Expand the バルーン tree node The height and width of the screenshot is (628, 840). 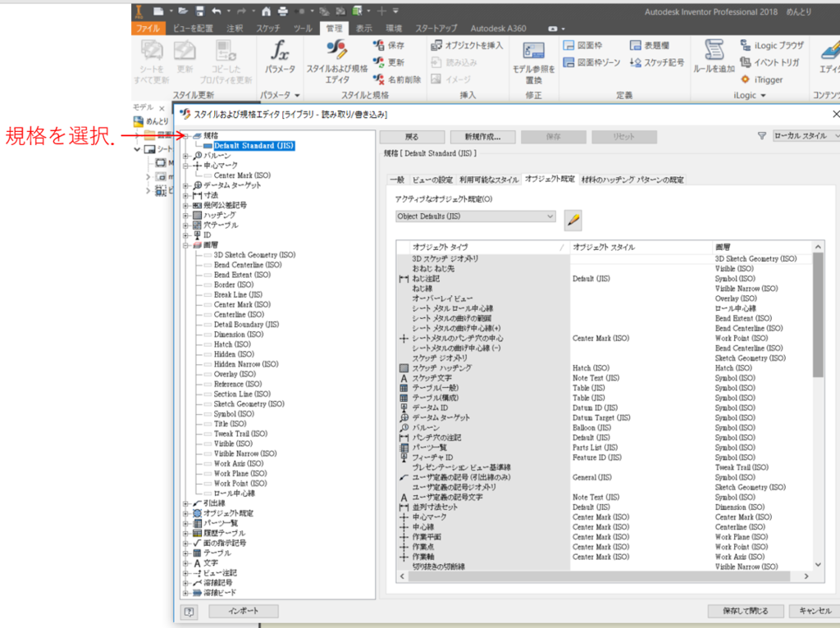point(186,156)
